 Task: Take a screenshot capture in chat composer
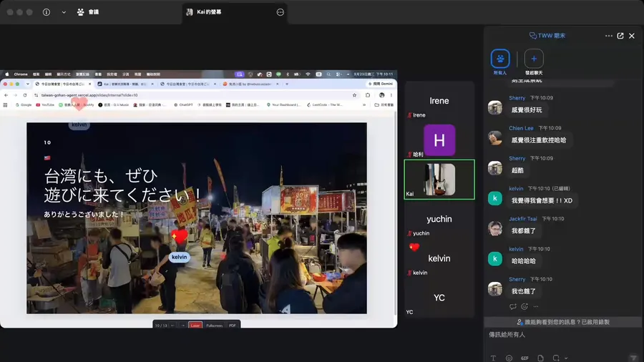pos(556,358)
